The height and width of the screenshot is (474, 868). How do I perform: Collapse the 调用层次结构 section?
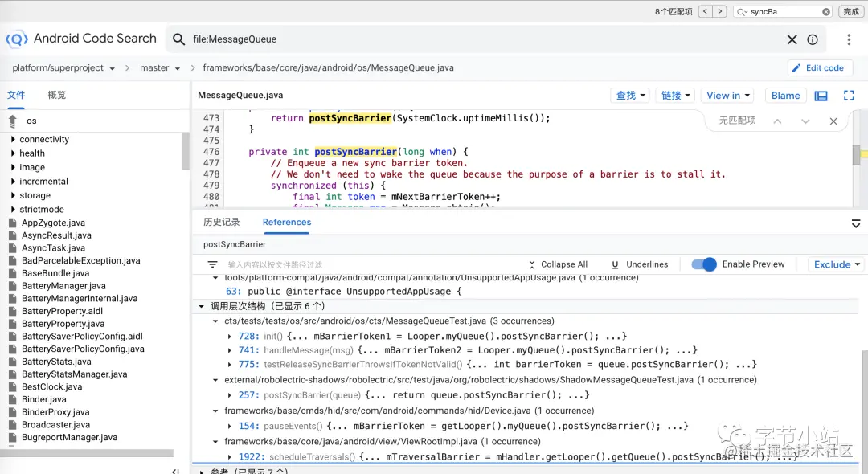click(x=202, y=306)
